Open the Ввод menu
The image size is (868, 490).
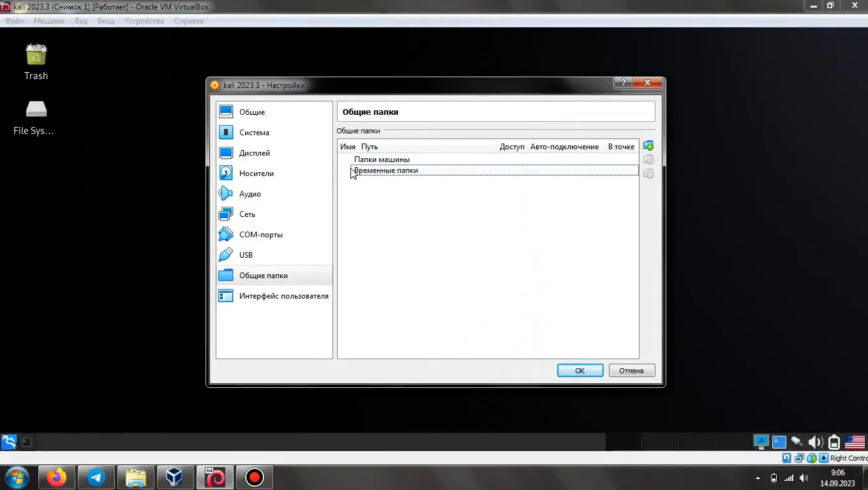106,21
